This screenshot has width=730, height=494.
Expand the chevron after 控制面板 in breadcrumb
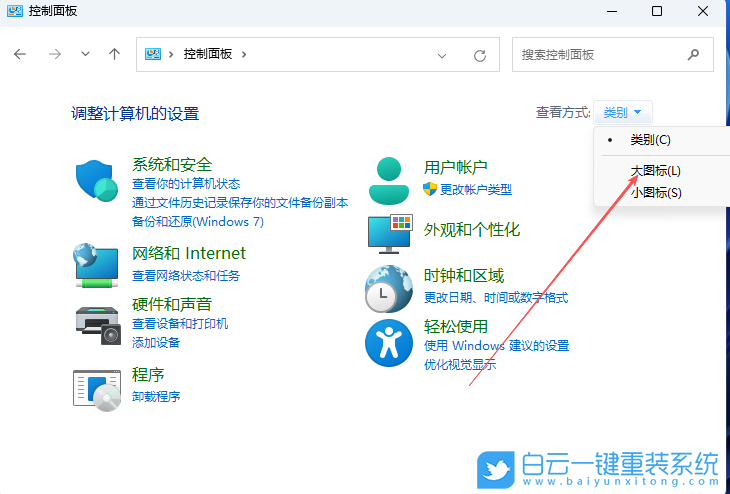[244, 54]
